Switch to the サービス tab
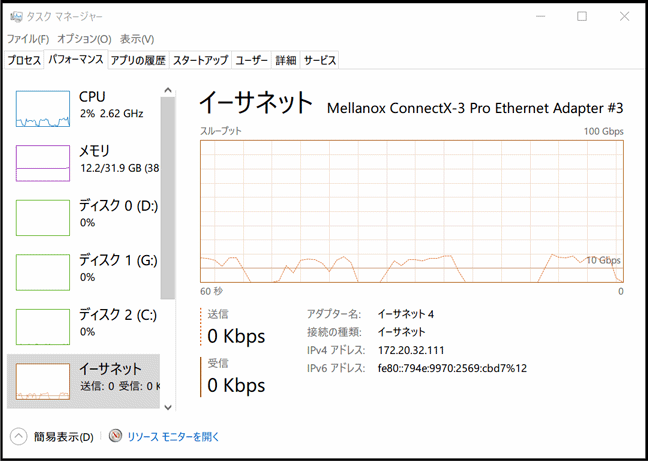Screen dimensions: 648x461 pos(320,60)
